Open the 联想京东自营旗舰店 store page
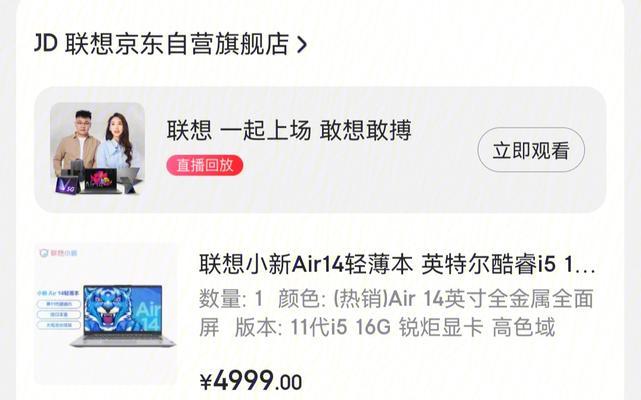The height and width of the screenshot is (400, 641). (177, 44)
